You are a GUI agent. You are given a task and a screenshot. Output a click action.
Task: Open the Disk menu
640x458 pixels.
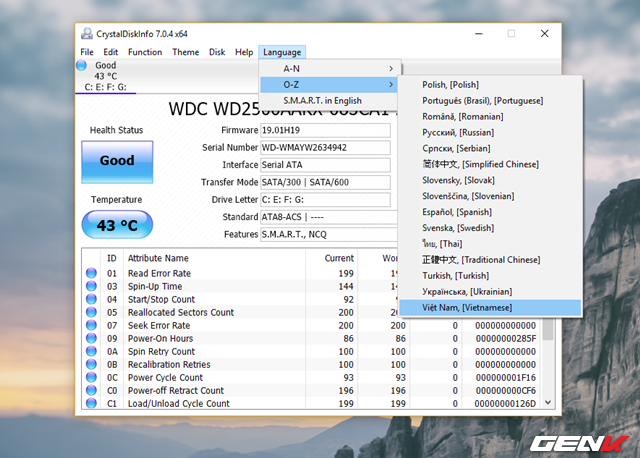point(217,52)
